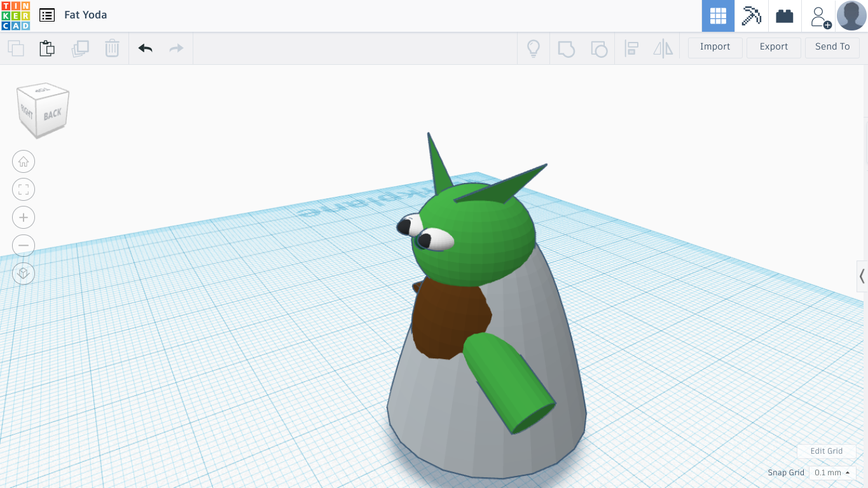The image size is (868, 488).
Task: Zoom out with the minus button
Action: 24,245
